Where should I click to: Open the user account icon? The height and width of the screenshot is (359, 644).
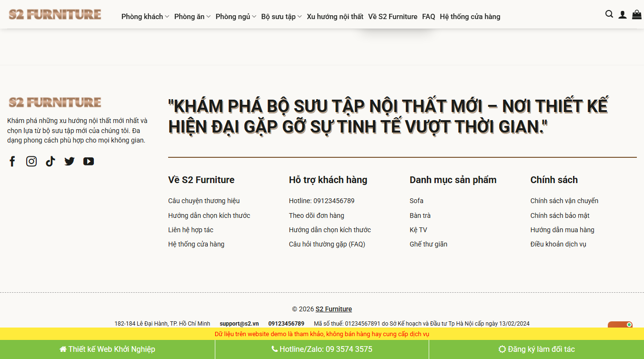click(x=623, y=15)
